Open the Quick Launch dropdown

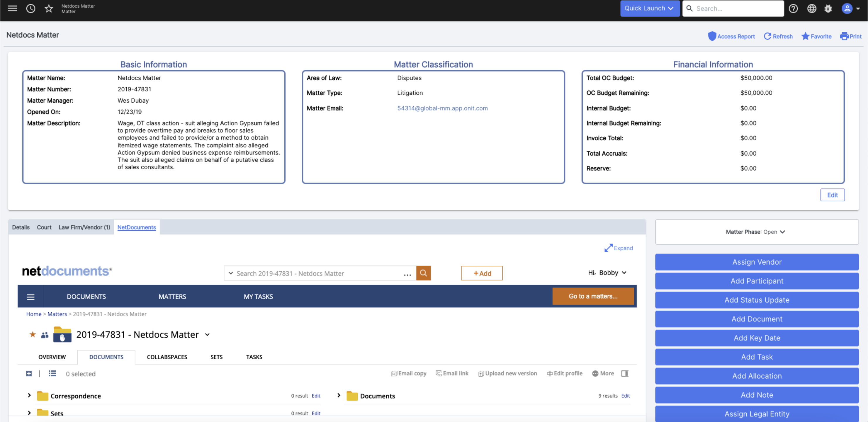point(649,8)
